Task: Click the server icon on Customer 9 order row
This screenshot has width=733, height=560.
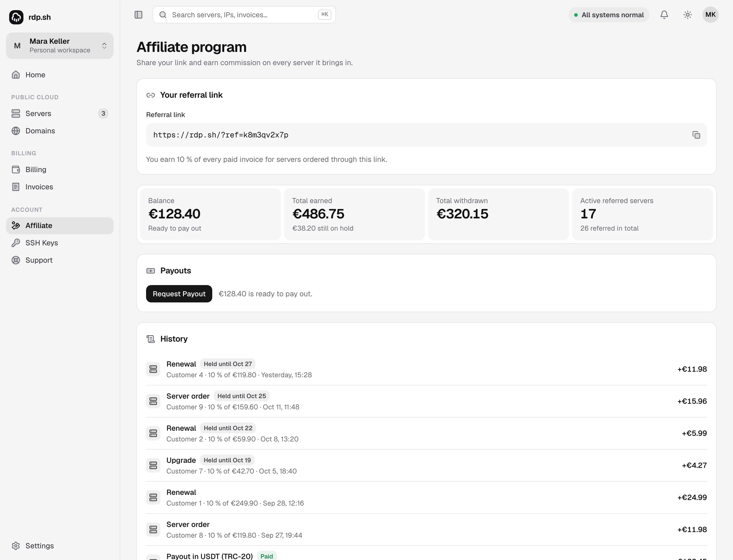Action: pyautogui.click(x=153, y=401)
